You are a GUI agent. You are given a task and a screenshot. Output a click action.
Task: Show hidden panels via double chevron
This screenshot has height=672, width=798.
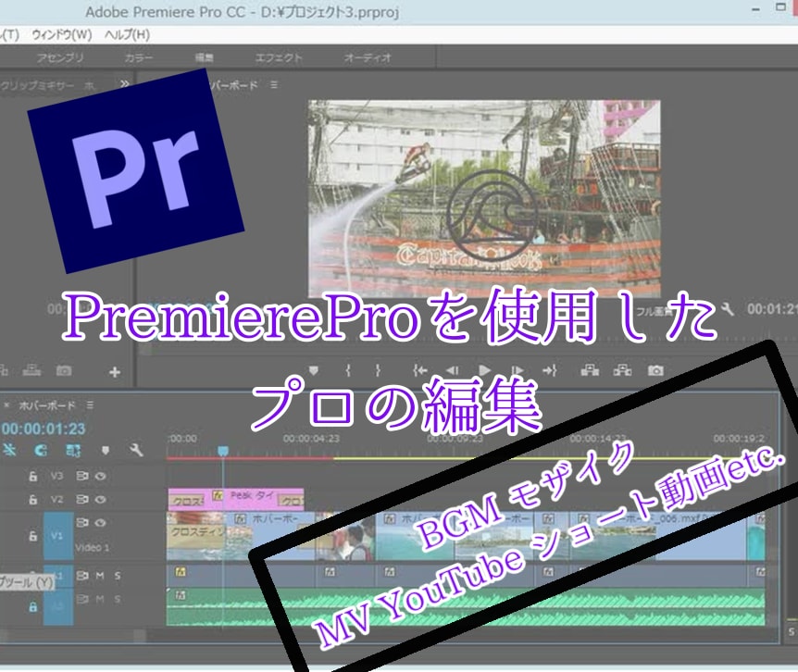coord(124,84)
